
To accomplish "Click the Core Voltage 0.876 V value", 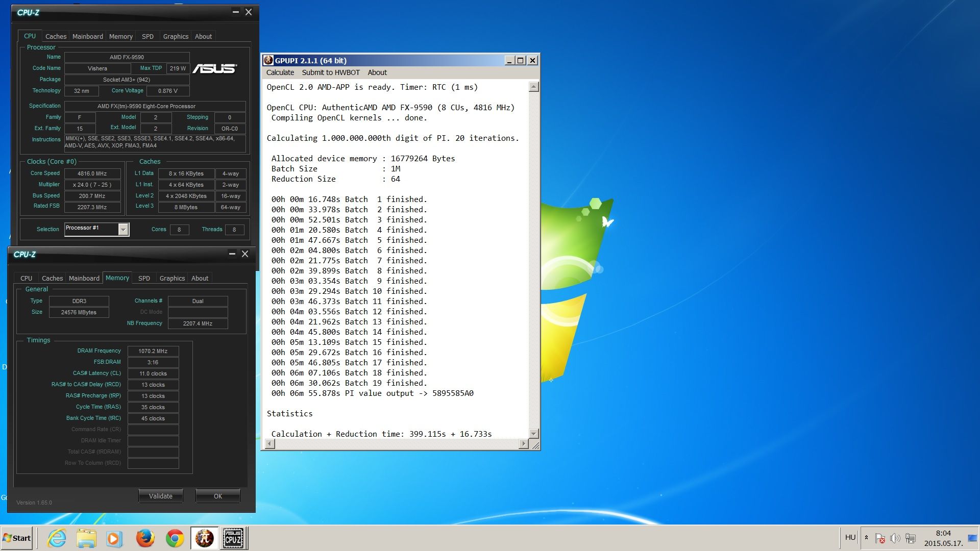I will coord(168,91).
